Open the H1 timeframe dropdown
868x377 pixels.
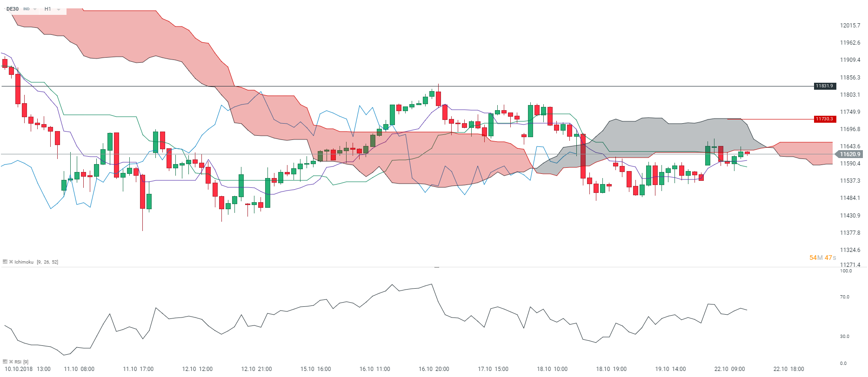(x=59, y=9)
